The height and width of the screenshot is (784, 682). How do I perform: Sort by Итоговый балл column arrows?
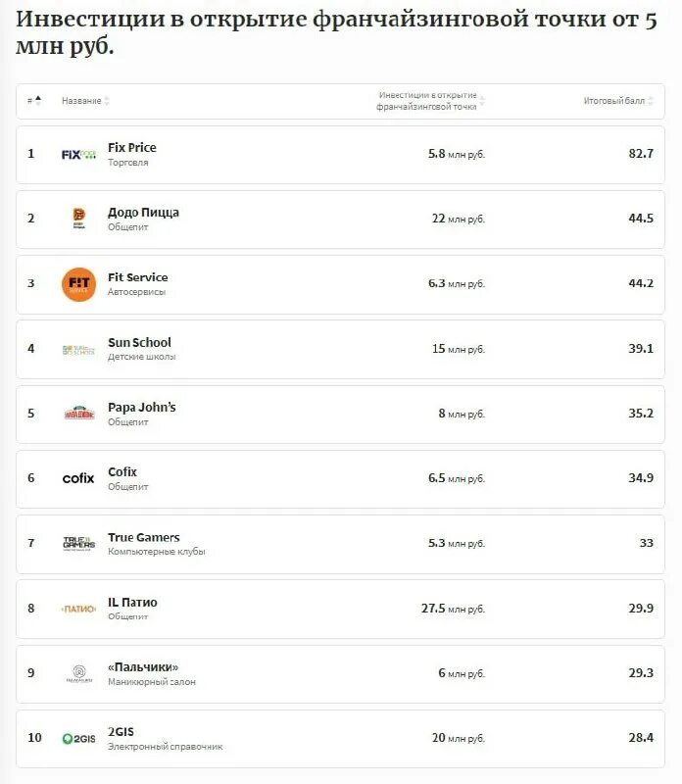pos(650,101)
